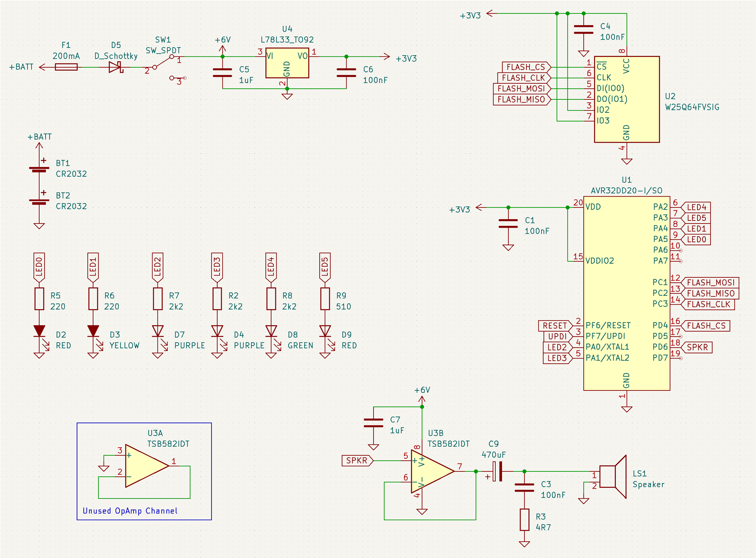756x558 pixels.
Task: Click the +3V3 power symbol after C6
Action: pyautogui.click(x=398, y=58)
